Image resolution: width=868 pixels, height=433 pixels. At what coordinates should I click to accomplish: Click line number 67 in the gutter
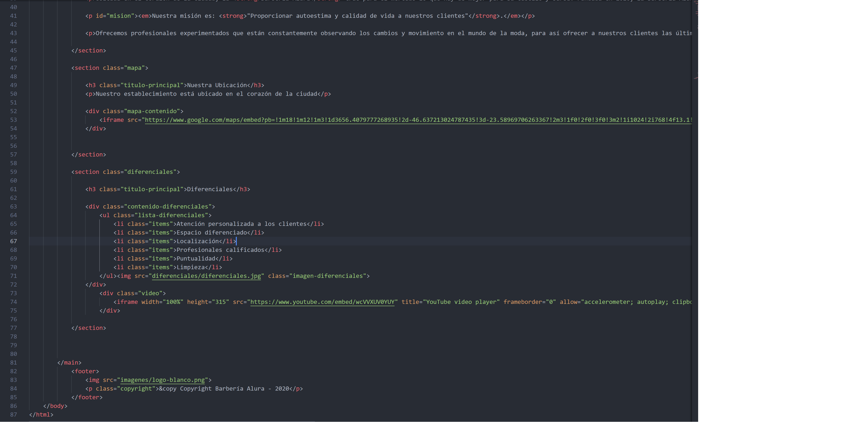(x=13, y=241)
